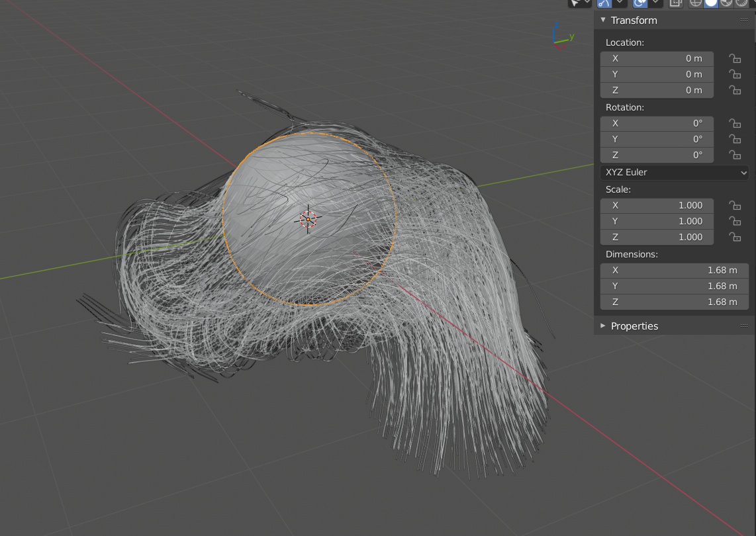
Task: Lock the Location X value
Action: [735, 58]
